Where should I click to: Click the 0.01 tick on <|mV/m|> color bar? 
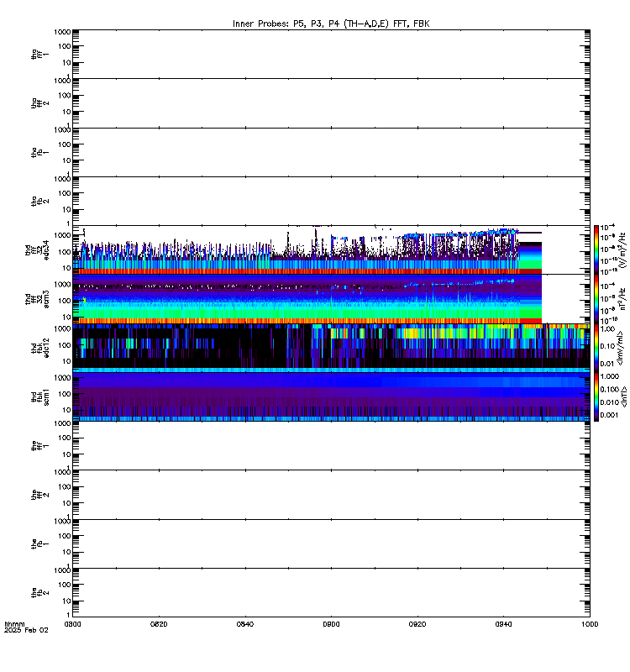[607, 364]
